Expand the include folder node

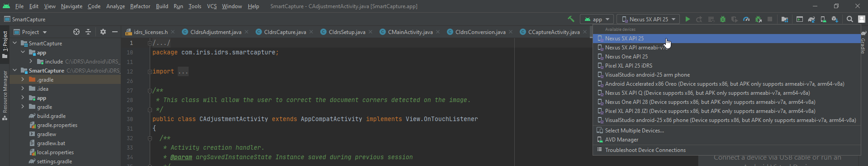point(31,61)
